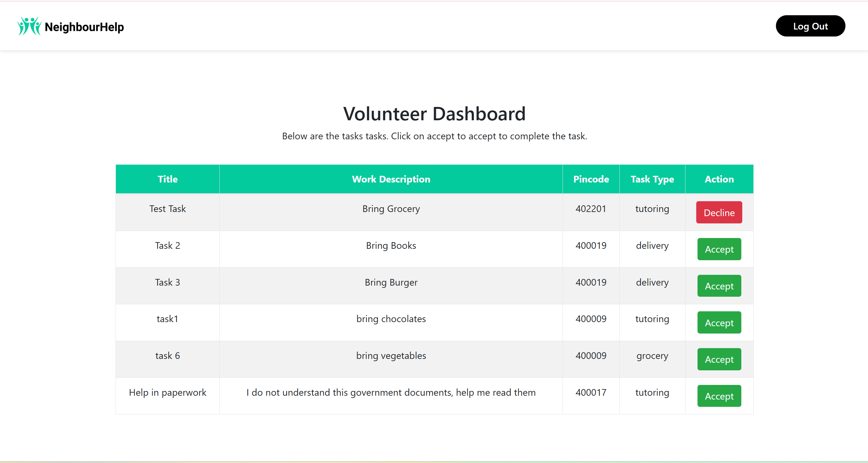Accept the task1 bring chocolates task
The height and width of the screenshot is (463, 868).
[x=719, y=323]
